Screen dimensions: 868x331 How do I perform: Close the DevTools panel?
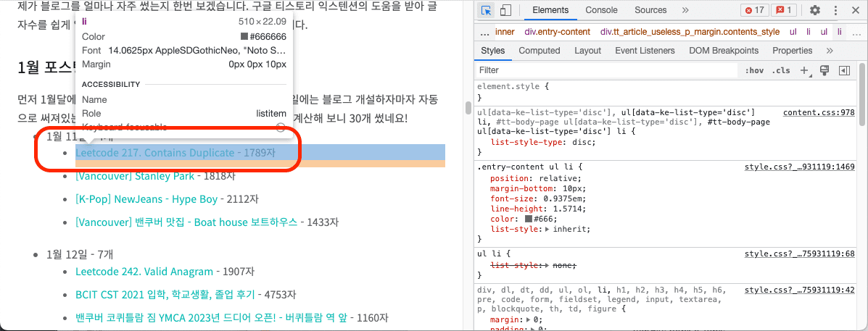[x=855, y=10]
